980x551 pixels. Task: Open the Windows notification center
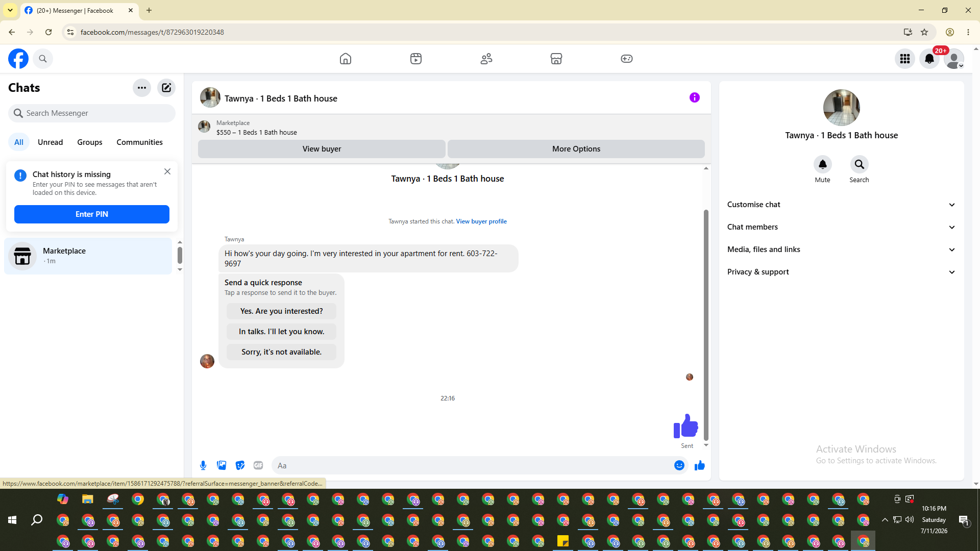pos(964,520)
